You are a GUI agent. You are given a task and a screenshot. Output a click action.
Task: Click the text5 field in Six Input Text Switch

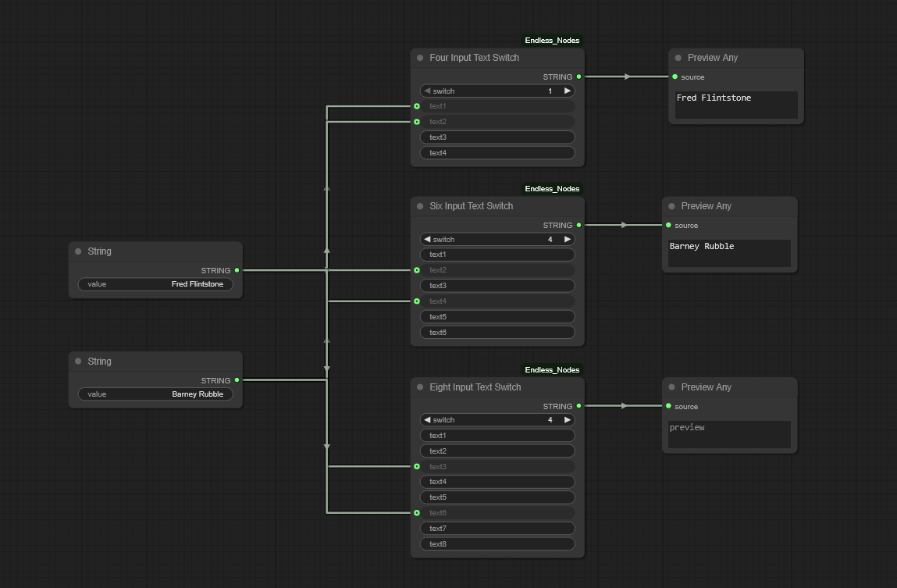point(497,317)
